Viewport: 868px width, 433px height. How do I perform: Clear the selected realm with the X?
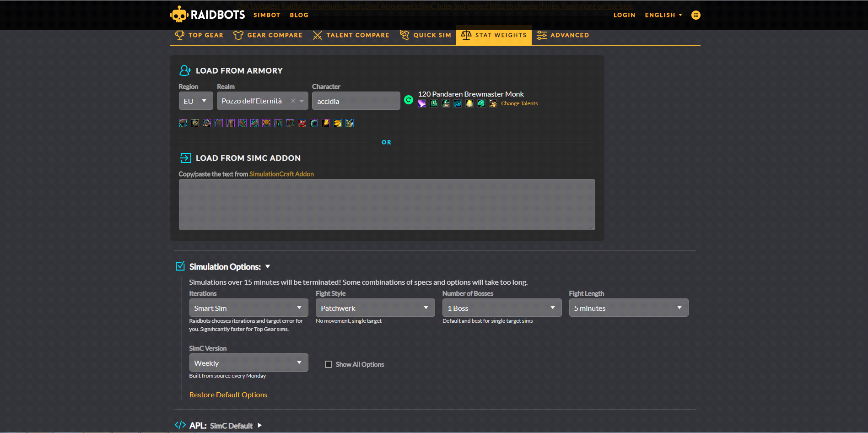click(x=293, y=101)
